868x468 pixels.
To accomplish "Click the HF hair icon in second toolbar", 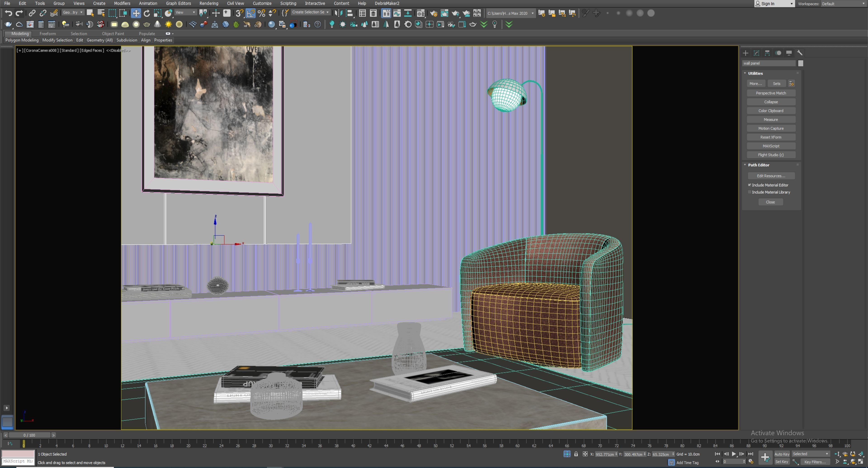I will point(247,24).
